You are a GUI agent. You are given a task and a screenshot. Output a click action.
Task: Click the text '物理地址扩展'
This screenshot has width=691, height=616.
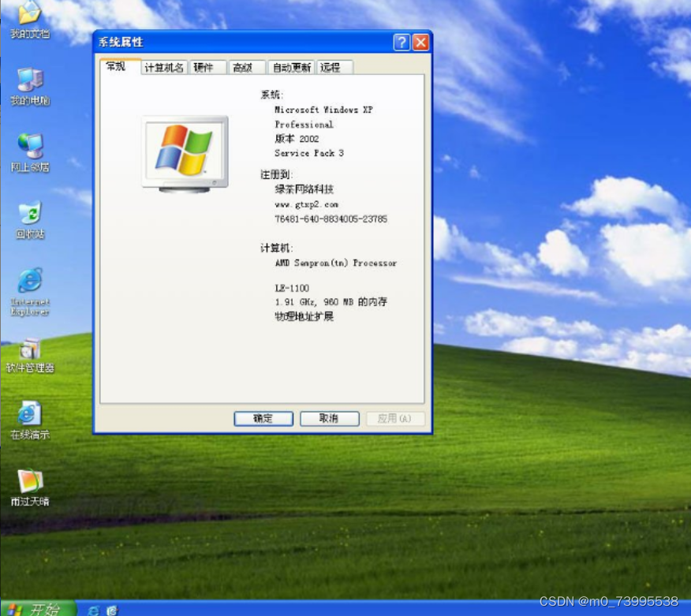pyautogui.click(x=304, y=316)
